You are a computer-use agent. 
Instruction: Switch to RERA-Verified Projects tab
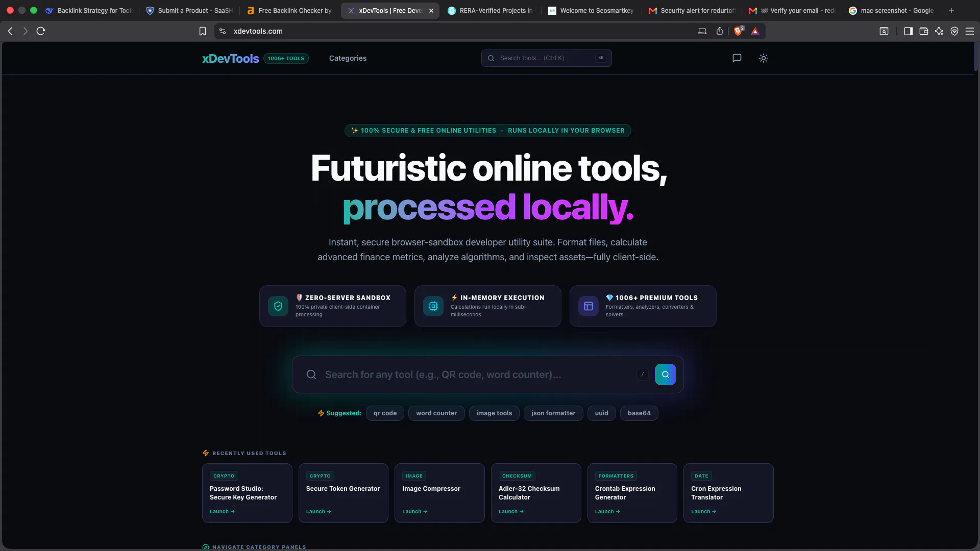click(490, 10)
